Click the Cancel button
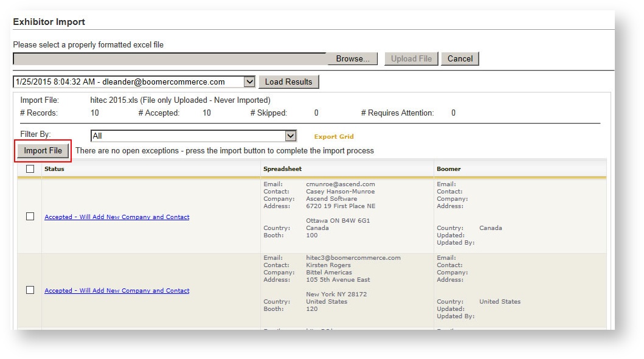This screenshot has width=644, height=359. [x=460, y=58]
